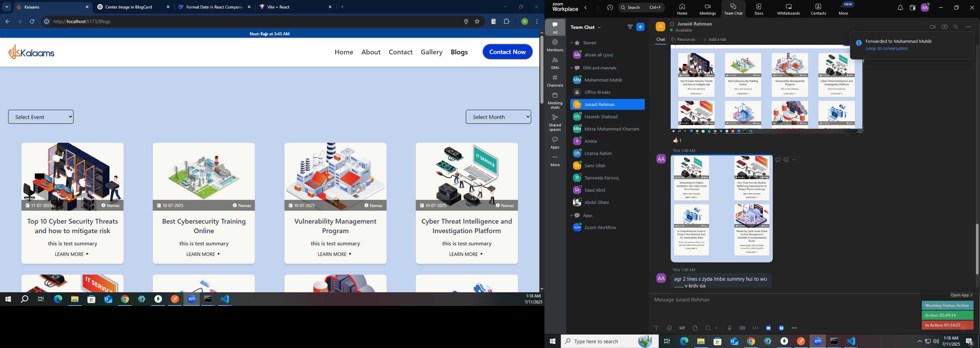Click LEARN MORE on Vulnerability Management Program

pos(335,254)
